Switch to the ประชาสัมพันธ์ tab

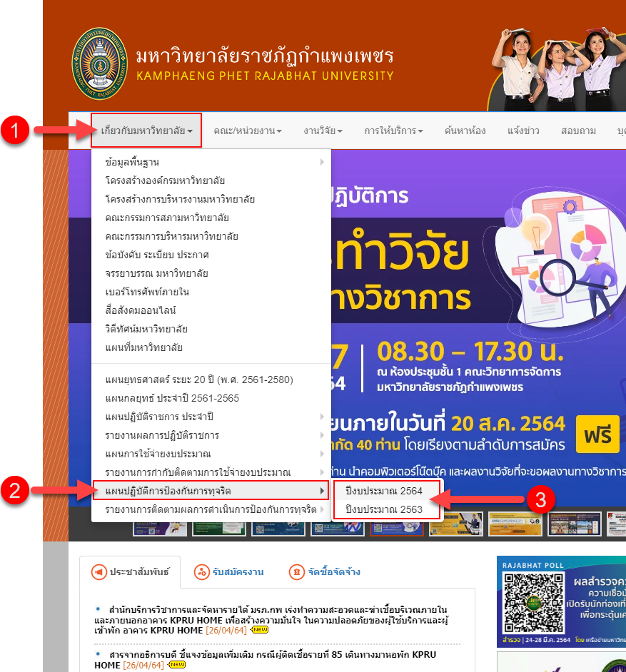pos(131,571)
